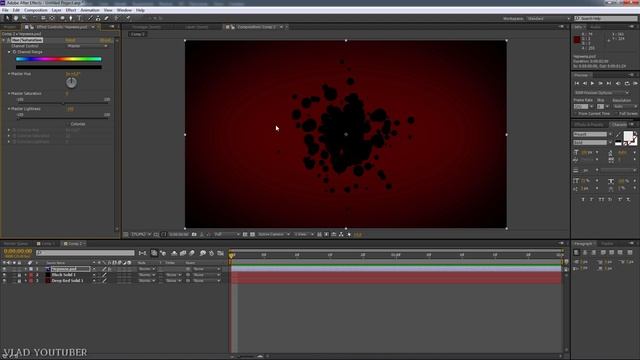
Task: Open the Workspace Standard dropdown
Action: (x=548, y=19)
